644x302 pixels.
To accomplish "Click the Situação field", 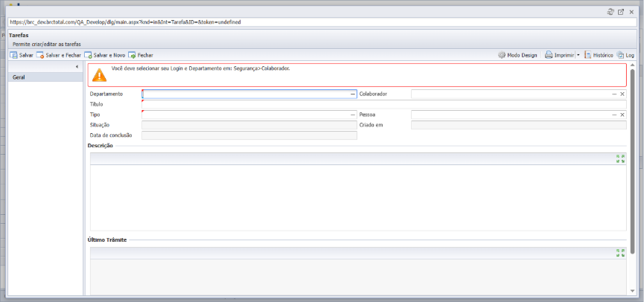I will tap(249, 125).
